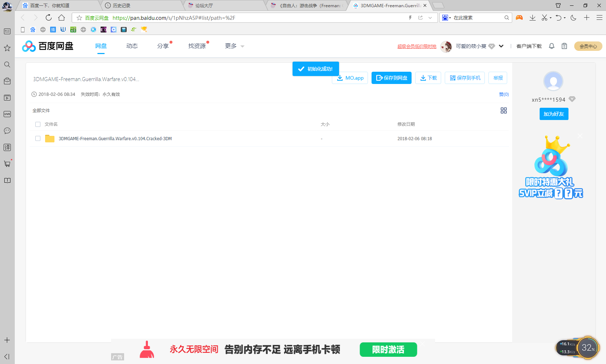Image resolution: width=606 pixels, height=364 pixels.
Task: Click the share icon in address bar
Action: click(x=420, y=18)
